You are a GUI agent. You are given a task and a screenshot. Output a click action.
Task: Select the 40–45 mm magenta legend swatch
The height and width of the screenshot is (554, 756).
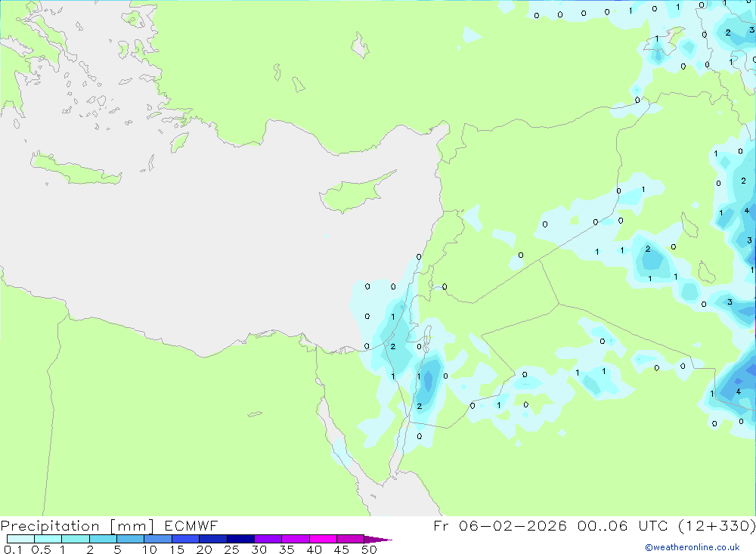323,539
